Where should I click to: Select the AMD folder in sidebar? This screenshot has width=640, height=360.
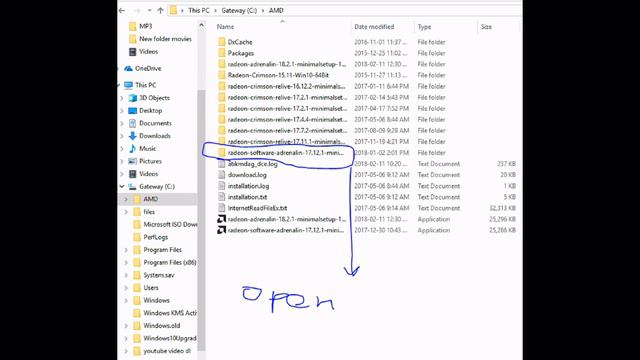point(151,199)
